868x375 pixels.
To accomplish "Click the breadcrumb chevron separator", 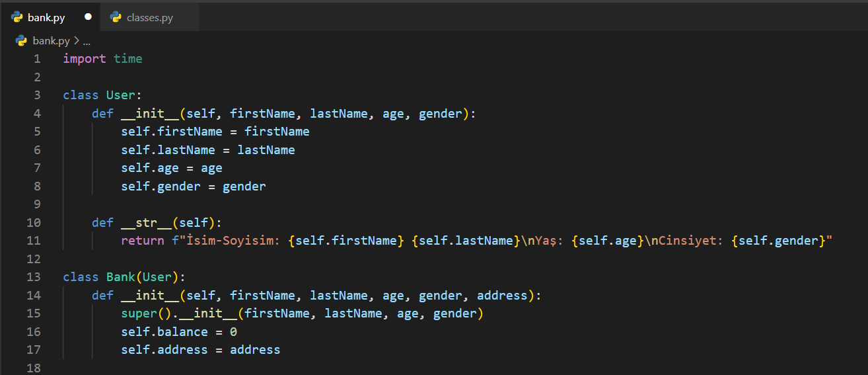I will (x=77, y=41).
